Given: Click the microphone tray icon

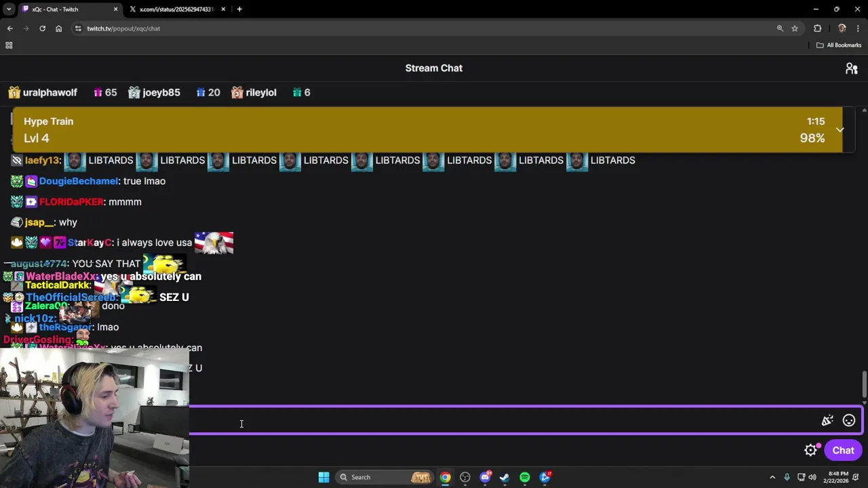Looking at the screenshot, I should 787,477.
